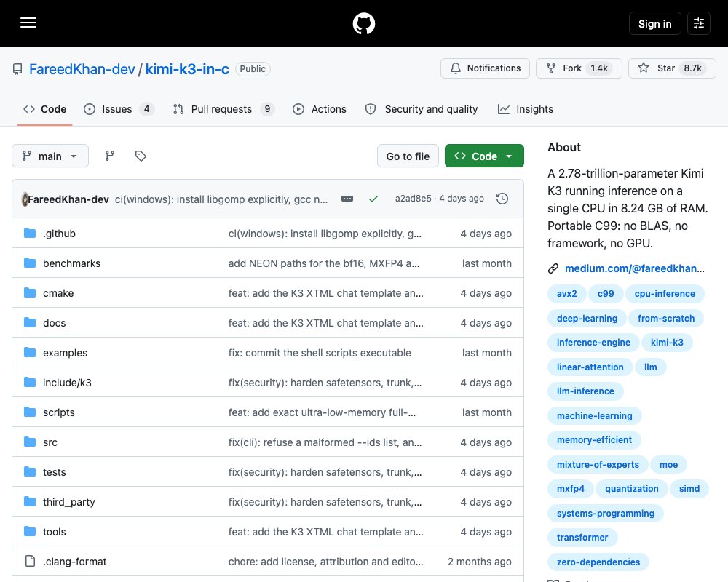The image size is (728, 582).
Task: Open commit a2ad8e5
Action: tap(413, 199)
